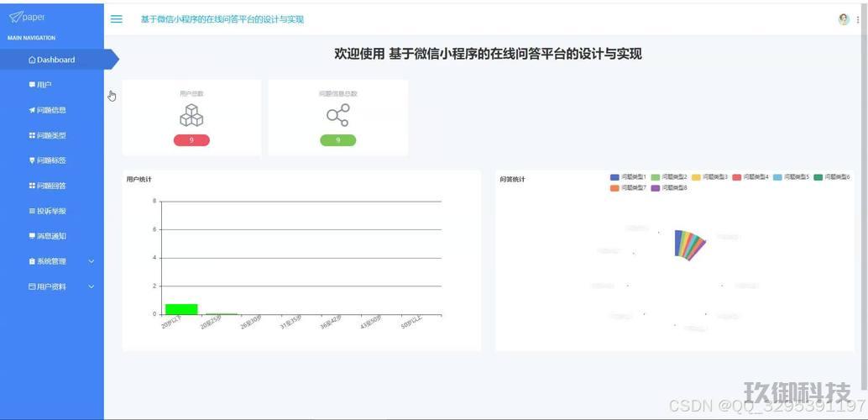This screenshot has height=420, width=868.
Task: Open the 消息通知 menu item
Action: [52, 236]
